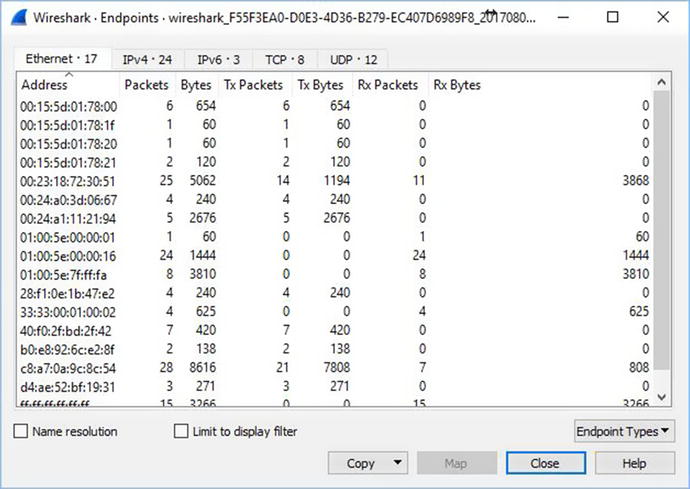Sort by the Address column header
690x489 pixels.
[68, 85]
